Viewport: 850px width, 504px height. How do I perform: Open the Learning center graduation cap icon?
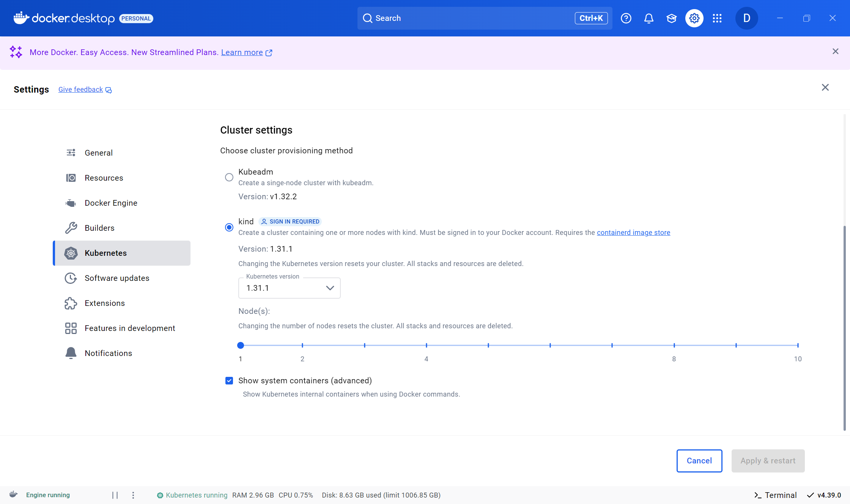pos(672,18)
